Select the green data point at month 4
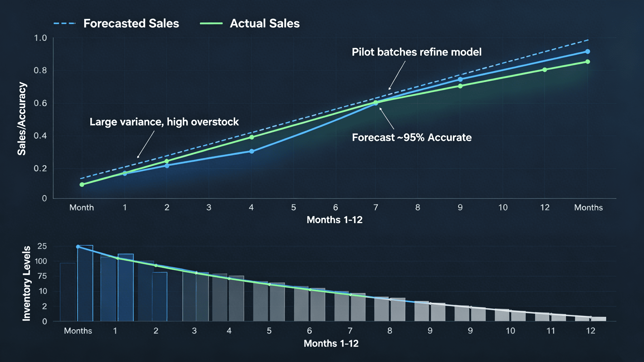This screenshot has height=362, width=644. (252, 137)
